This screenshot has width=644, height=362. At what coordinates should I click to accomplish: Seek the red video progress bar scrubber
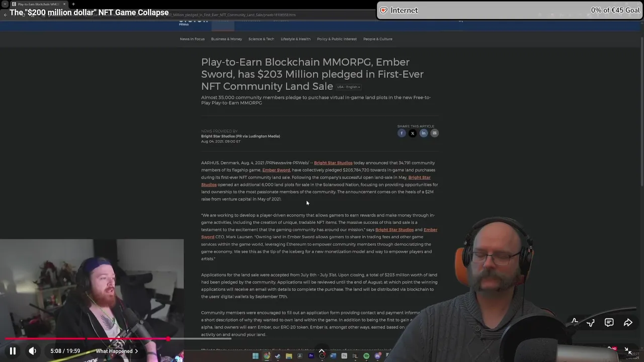coord(168,339)
